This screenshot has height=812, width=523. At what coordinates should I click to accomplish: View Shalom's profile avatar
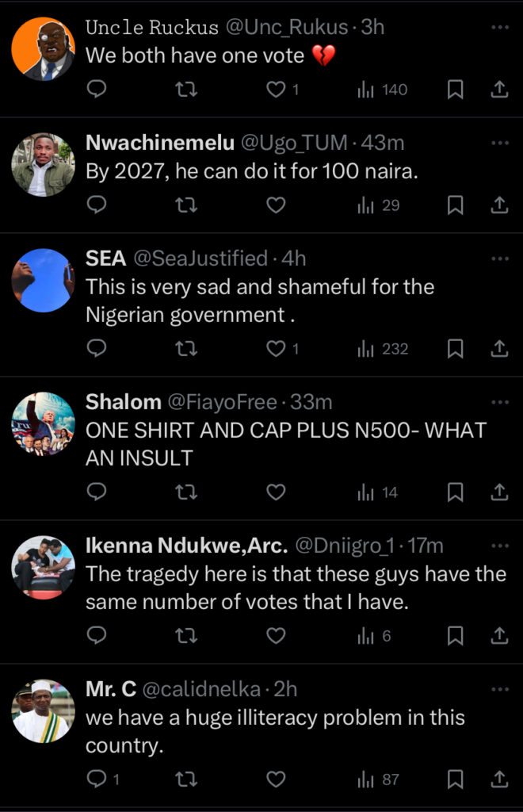point(43,423)
